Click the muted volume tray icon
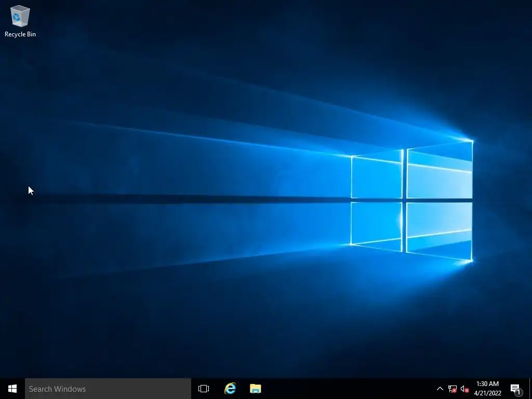 click(x=465, y=389)
